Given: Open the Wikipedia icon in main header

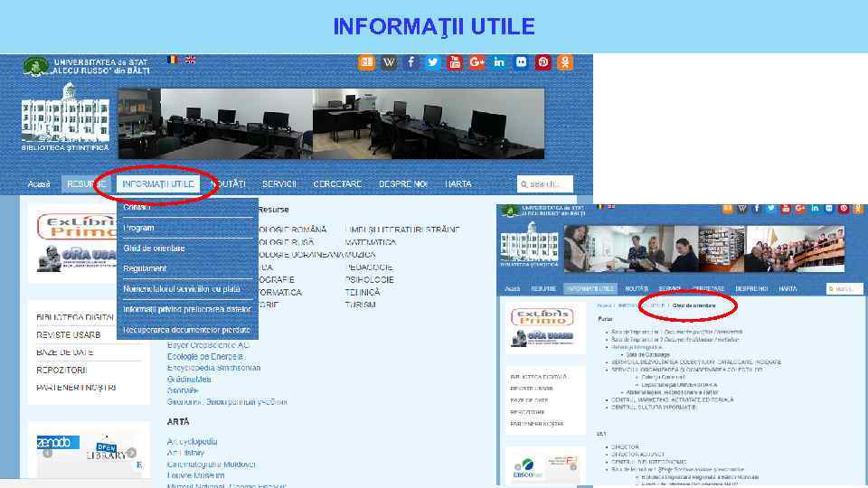Looking at the screenshot, I should click(389, 62).
